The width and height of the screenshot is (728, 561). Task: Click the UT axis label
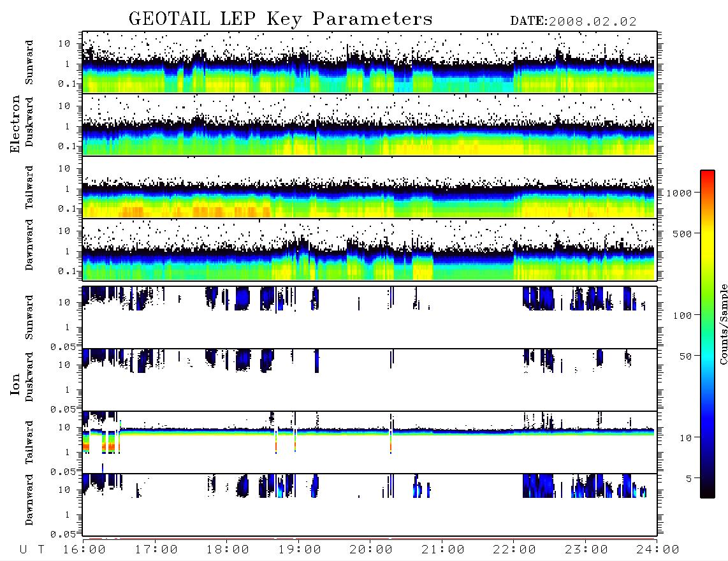(x=33, y=550)
